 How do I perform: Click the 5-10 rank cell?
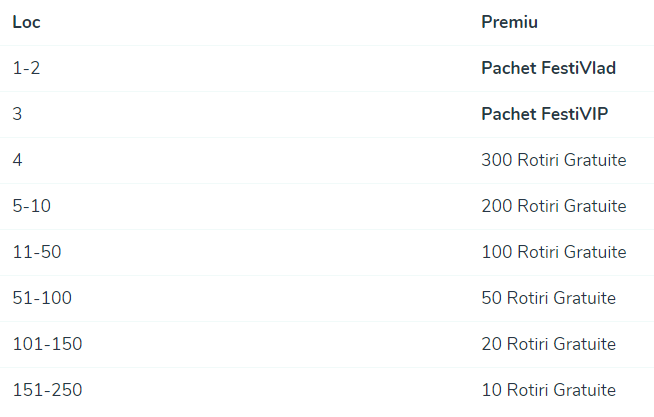32,206
